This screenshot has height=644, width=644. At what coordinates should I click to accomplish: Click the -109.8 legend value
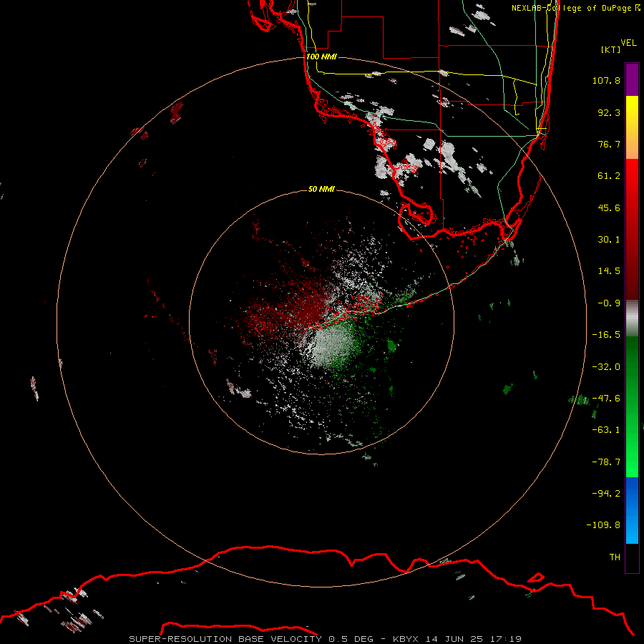(603, 525)
